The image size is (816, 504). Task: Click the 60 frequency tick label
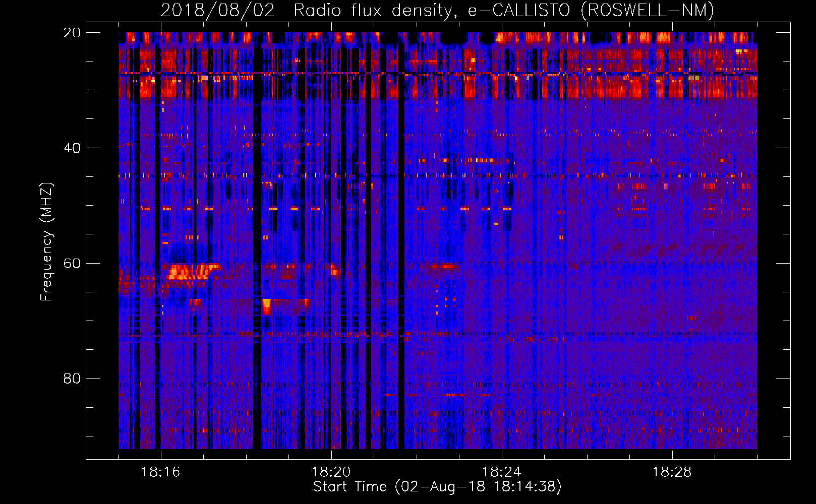[x=72, y=263]
